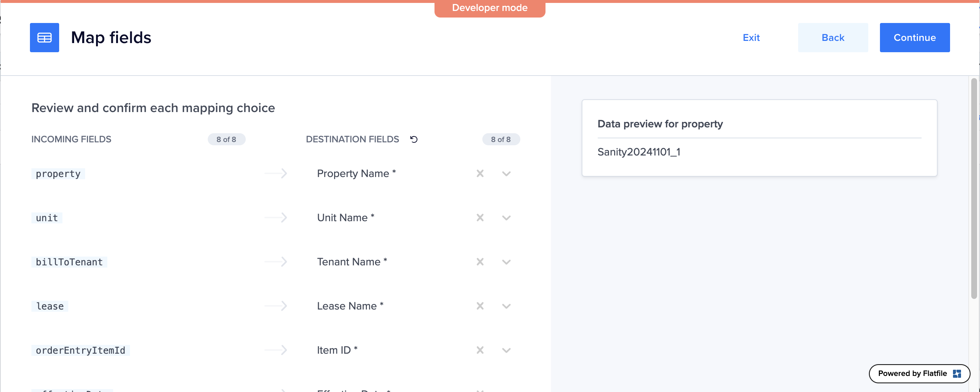Remove the Lease Name mapping
Image resolution: width=980 pixels, height=392 pixels.
[480, 306]
